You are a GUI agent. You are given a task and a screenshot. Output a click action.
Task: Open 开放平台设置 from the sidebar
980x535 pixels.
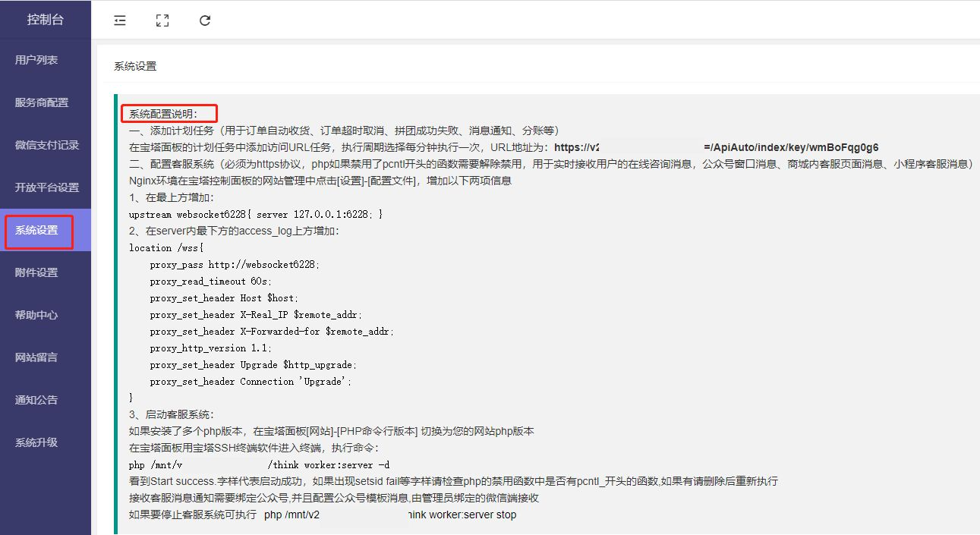[x=47, y=187]
